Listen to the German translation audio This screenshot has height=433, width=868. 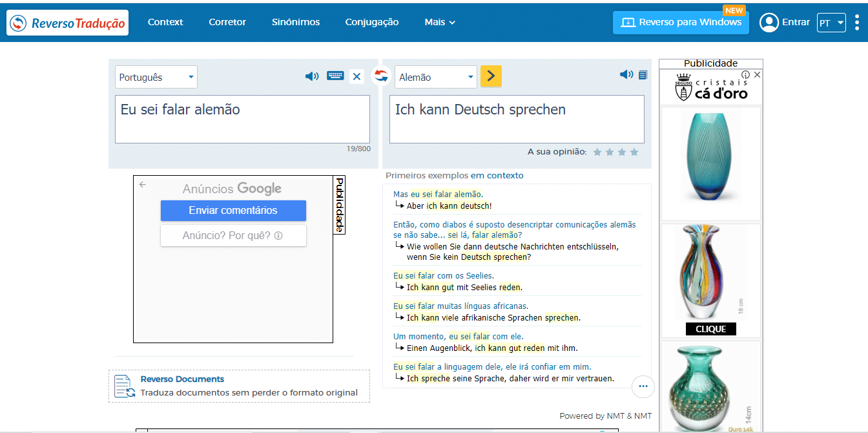626,75
